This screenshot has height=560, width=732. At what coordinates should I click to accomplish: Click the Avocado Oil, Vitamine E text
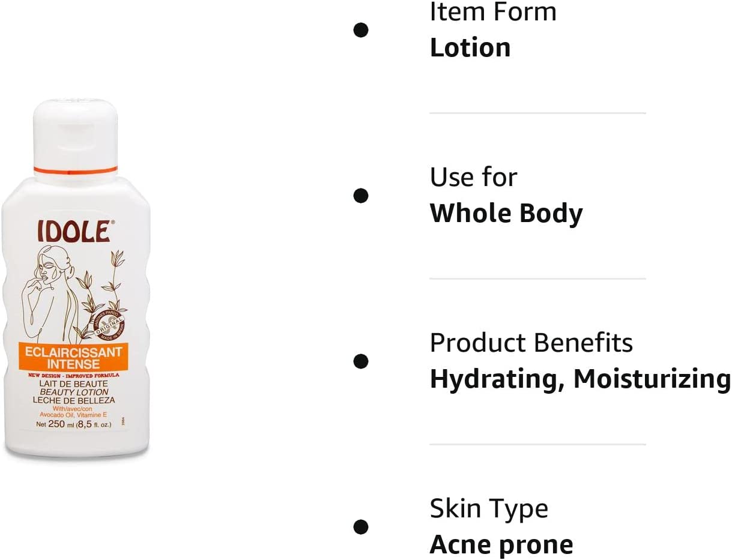pyautogui.click(x=72, y=414)
